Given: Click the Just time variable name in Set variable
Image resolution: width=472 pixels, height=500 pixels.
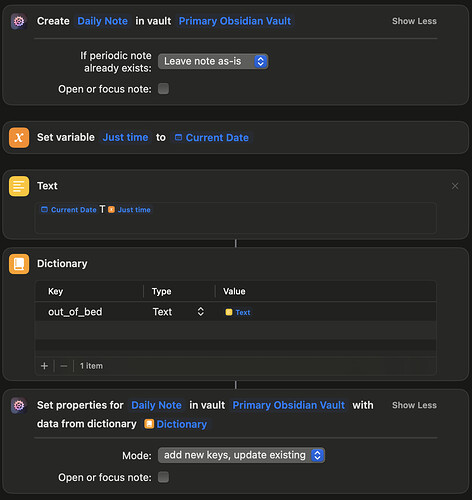Looking at the screenshot, I should pyautogui.click(x=125, y=137).
